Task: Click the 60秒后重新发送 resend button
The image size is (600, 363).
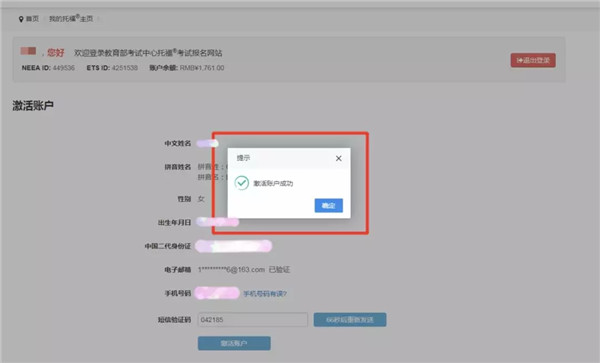Action: point(350,320)
